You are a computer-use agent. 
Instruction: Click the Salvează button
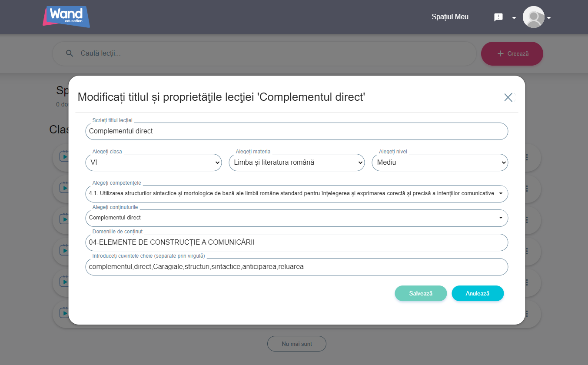[x=421, y=293]
